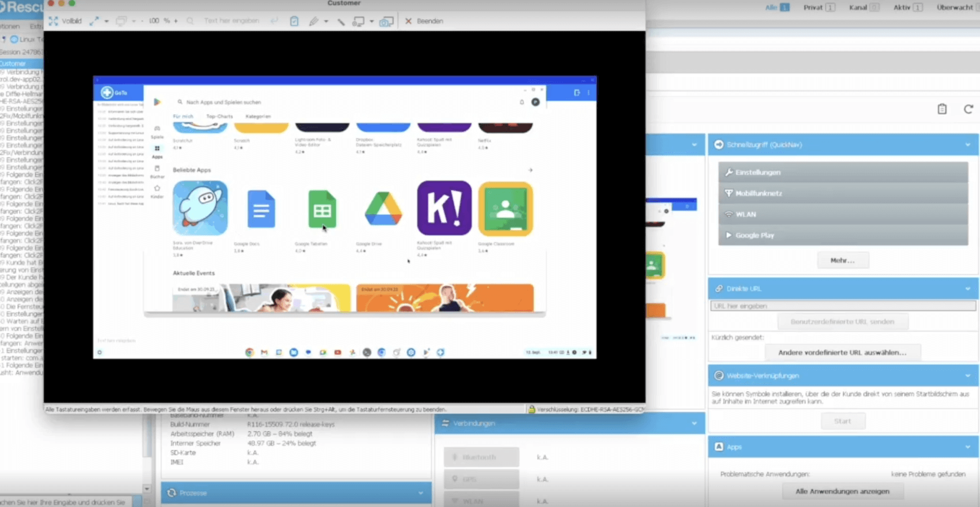Select the pencil drawing tool

click(314, 21)
